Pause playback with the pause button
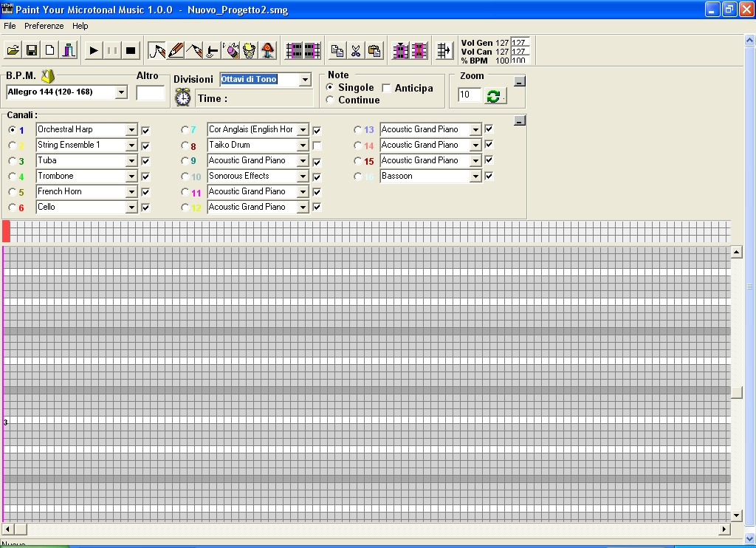This screenshot has width=756, height=548. 112,50
